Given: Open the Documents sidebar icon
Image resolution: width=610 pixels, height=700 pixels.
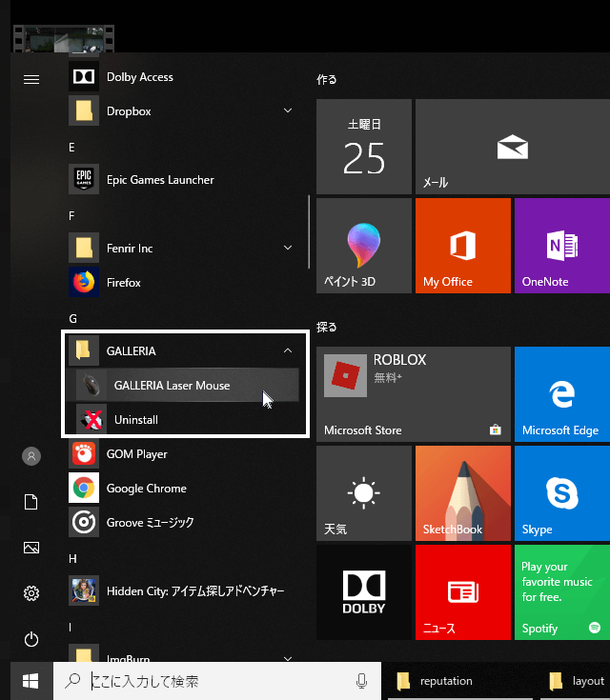Looking at the screenshot, I should [x=31, y=502].
